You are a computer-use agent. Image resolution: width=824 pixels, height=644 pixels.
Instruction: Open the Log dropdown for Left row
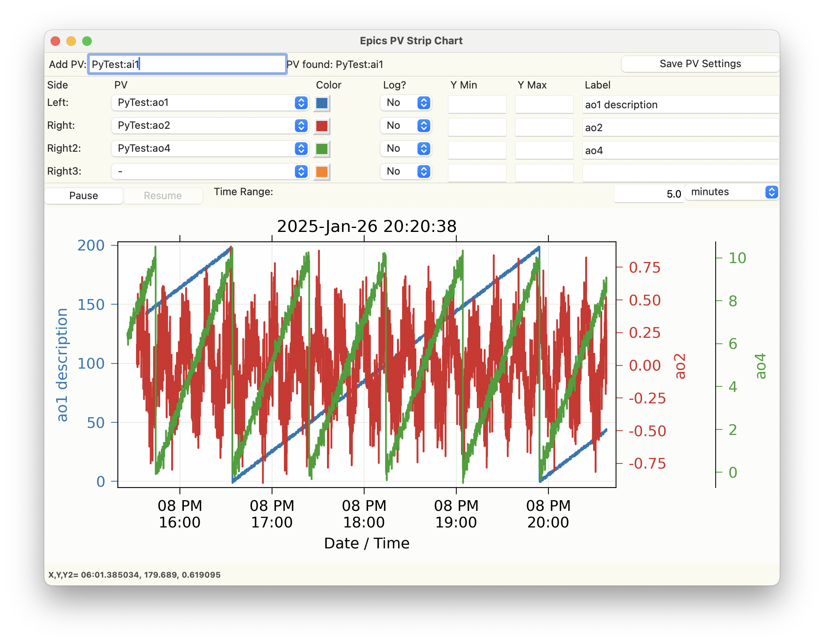[x=406, y=103]
